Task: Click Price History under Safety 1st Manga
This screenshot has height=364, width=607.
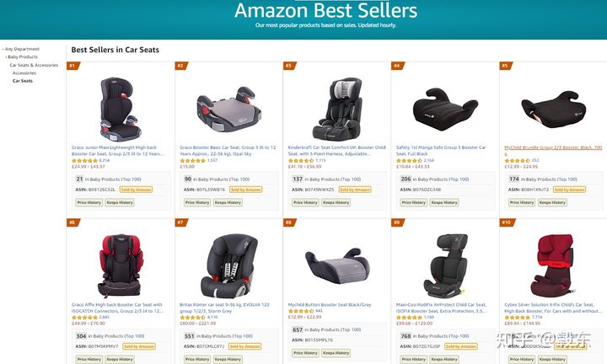Action: pyautogui.click(x=413, y=202)
